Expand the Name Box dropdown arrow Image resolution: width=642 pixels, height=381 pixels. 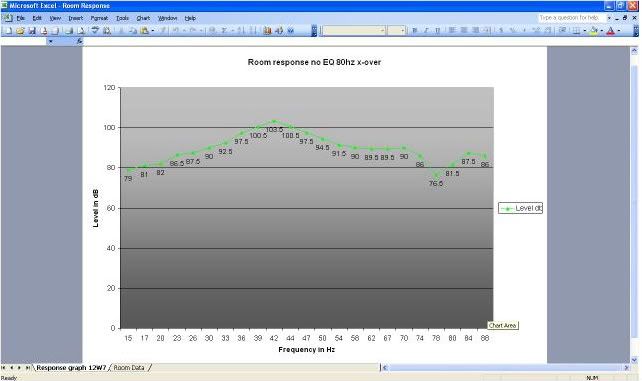pos(51,41)
